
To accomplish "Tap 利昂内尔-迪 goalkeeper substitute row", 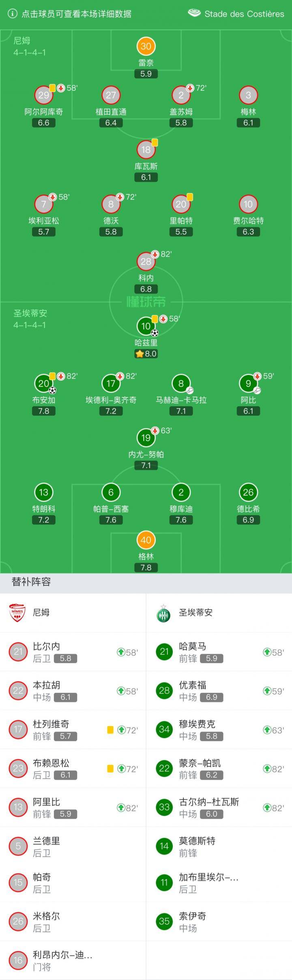I will pos(73,961).
